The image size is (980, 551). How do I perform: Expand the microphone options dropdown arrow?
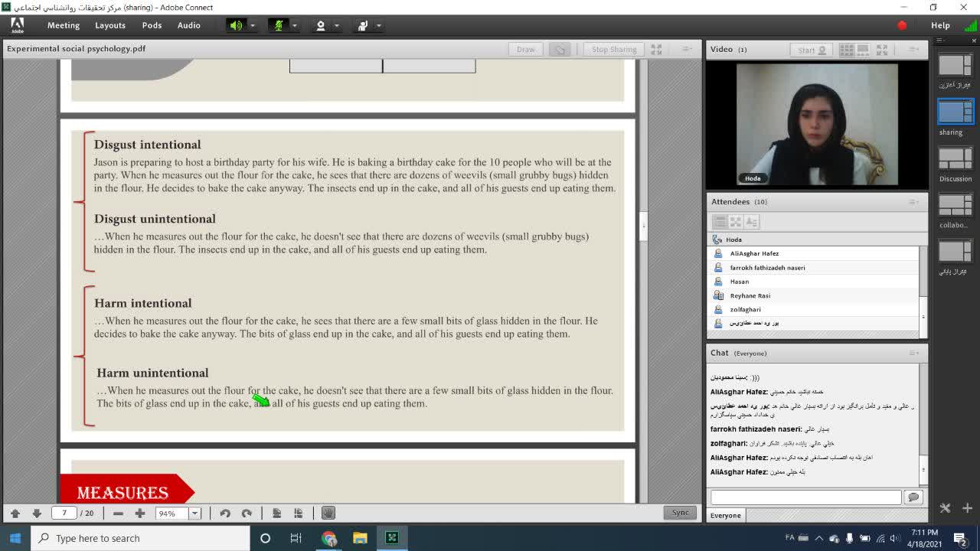[x=294, y=25]
